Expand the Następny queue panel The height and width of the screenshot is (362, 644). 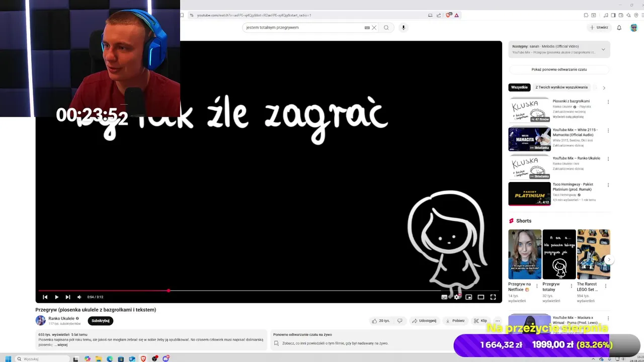click(603, 49)
